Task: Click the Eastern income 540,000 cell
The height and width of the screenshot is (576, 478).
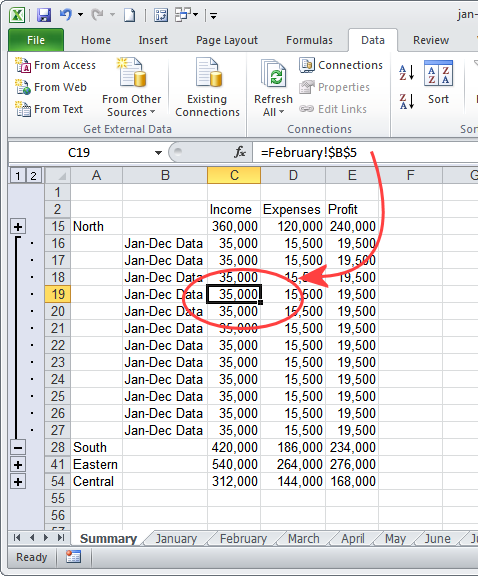Action: [234, 464]
